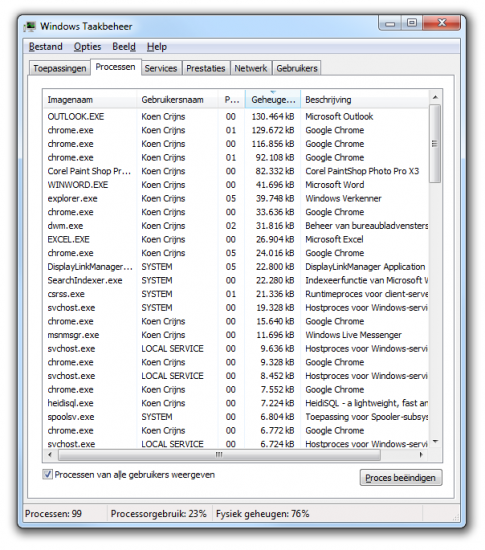Click the vertical scrollbar down arrow
This screenshot has width=485, height=550.
coord(435,442)
